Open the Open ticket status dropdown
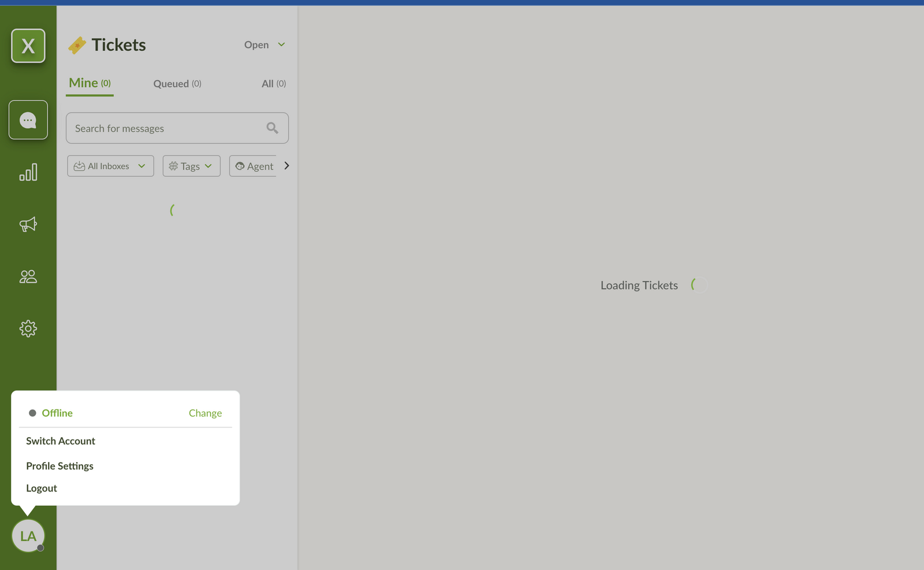 click(263, 44)
